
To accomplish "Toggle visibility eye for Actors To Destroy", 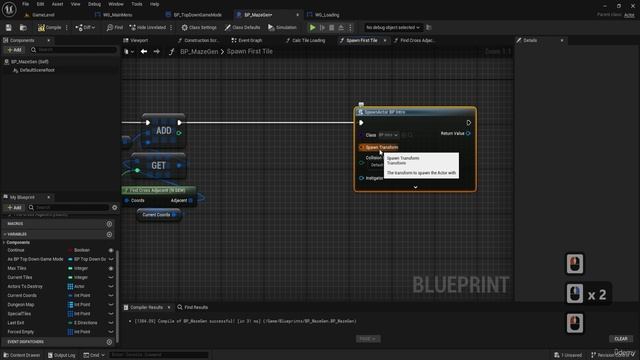I will pyautogui.click(x=111, y=287).
